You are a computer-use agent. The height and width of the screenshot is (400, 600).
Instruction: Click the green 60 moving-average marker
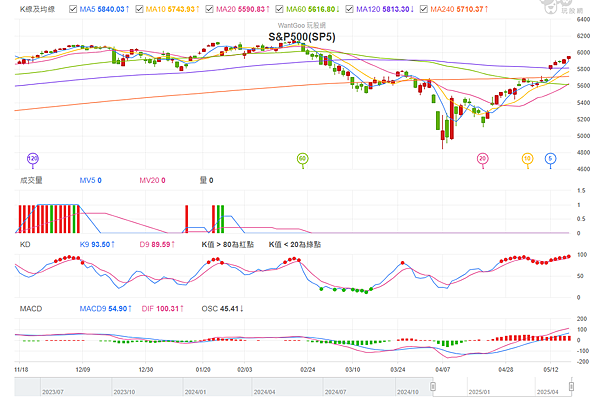pos(303,159)
